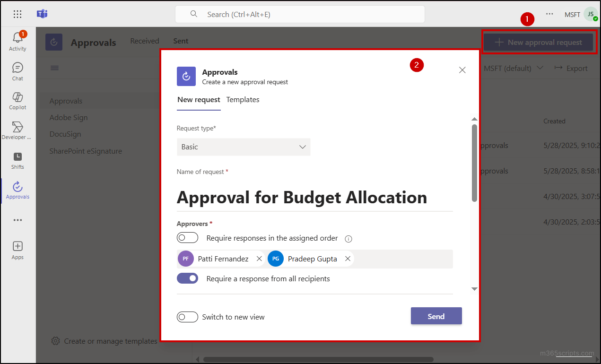Viewport: 601px width, 364px height.
Task: Open the Microsoft 365 app launcher
Action: pos(17,14)
